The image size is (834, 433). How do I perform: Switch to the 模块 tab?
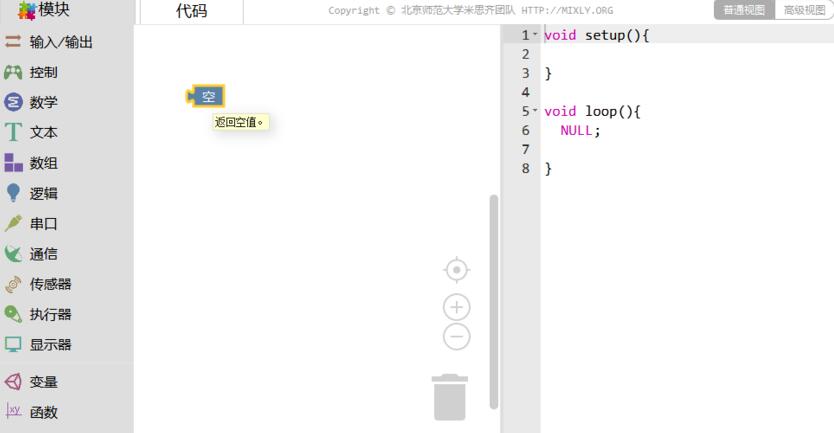[50, 10]
